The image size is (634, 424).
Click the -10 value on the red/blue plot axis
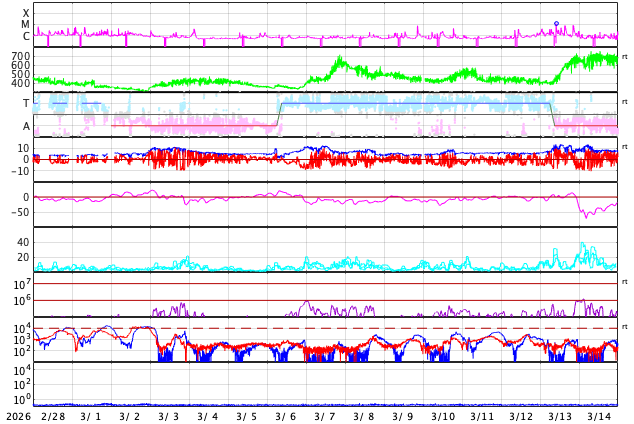(x=19, y=171)
